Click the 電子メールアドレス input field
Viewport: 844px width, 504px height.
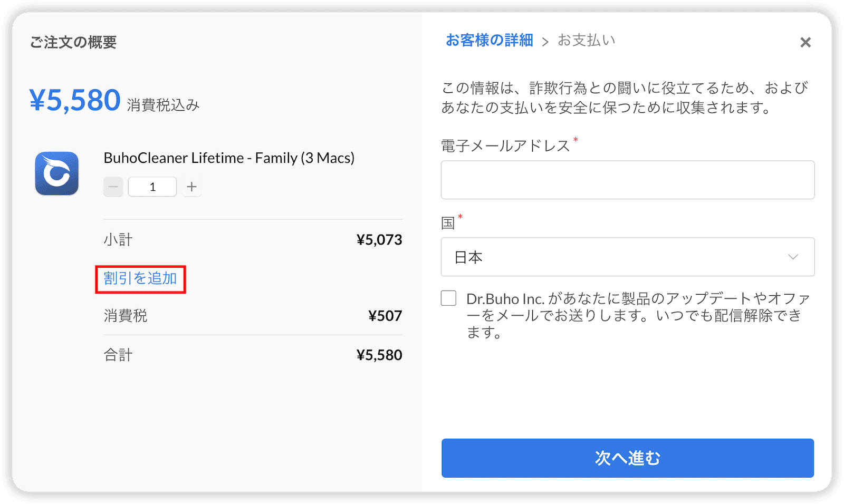(x=628, y=180)
